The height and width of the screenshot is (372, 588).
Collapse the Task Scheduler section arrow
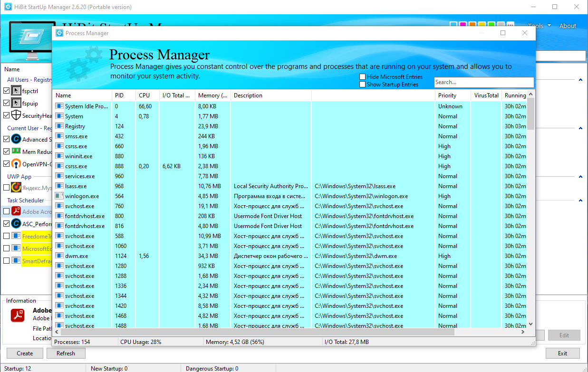(x=580, y=200)
